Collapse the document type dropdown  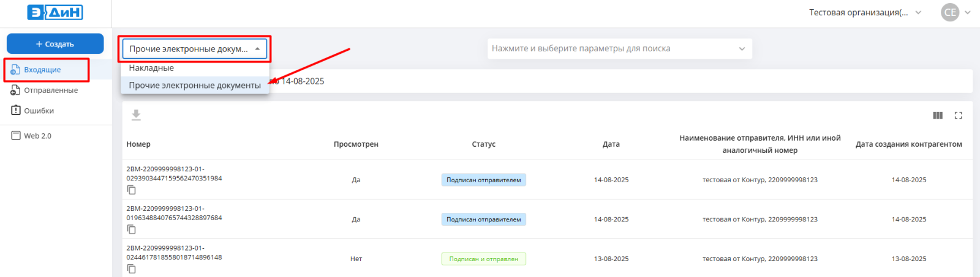(x=257, y=49)
